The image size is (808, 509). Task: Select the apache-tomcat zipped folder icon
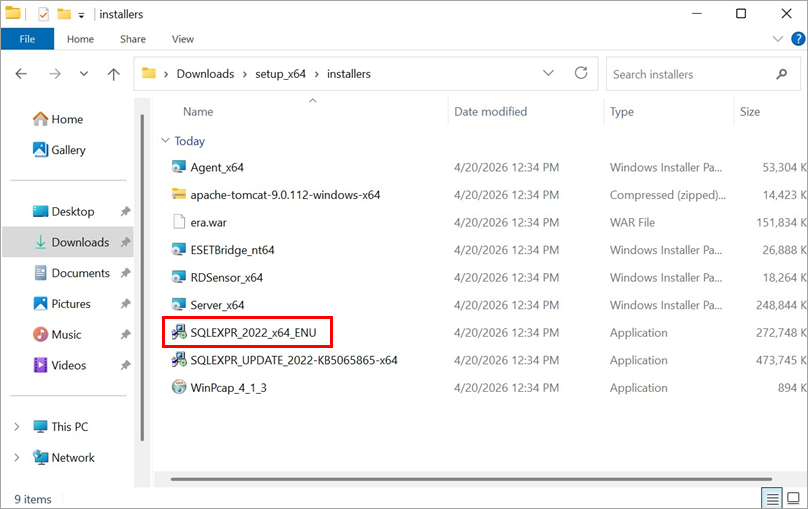[179, 194]
